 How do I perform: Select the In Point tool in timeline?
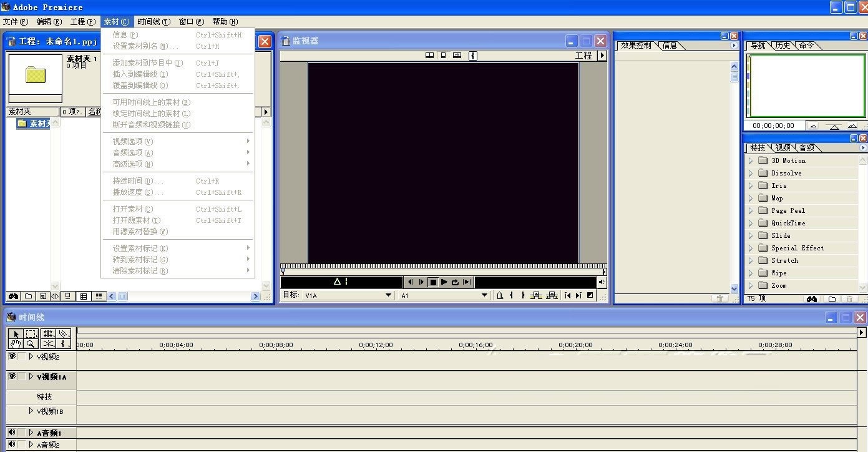click(64, 343)
